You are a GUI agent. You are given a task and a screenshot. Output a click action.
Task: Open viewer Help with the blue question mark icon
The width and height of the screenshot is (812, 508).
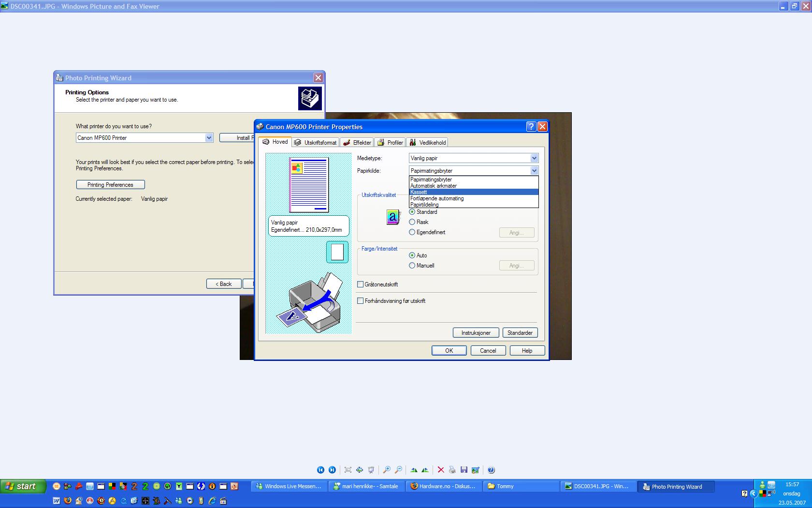coord(491,470)
